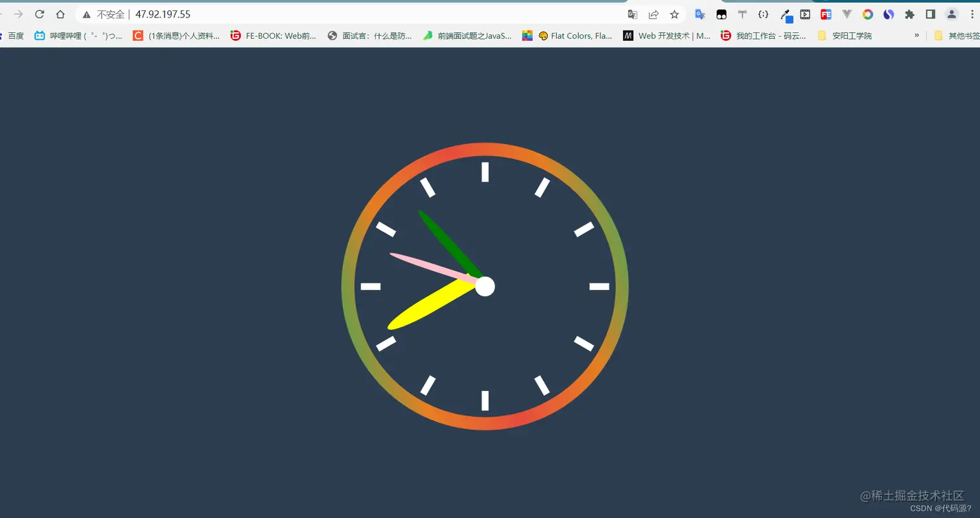Open the Flat Colors bookmark

coord(576,36)
